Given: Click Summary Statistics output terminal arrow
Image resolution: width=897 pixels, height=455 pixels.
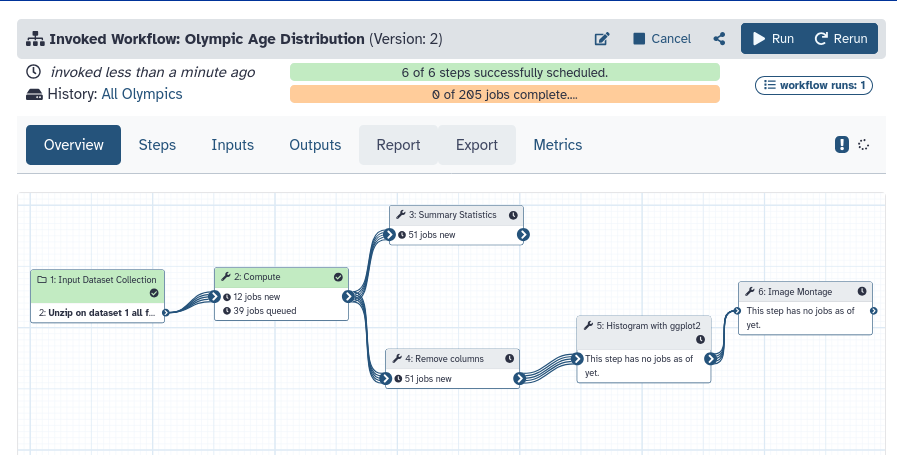Looking at the screenshot, I should (x=523, y=235).
